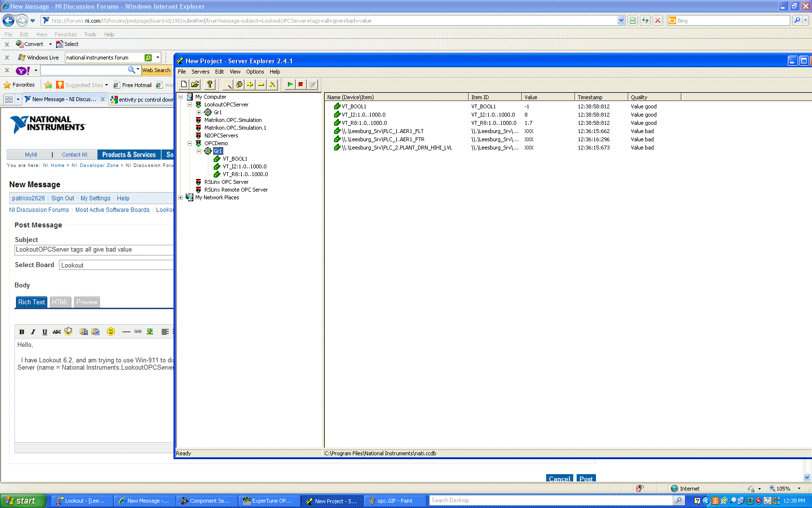Switch to the HTML editor tab

[60, 302]
